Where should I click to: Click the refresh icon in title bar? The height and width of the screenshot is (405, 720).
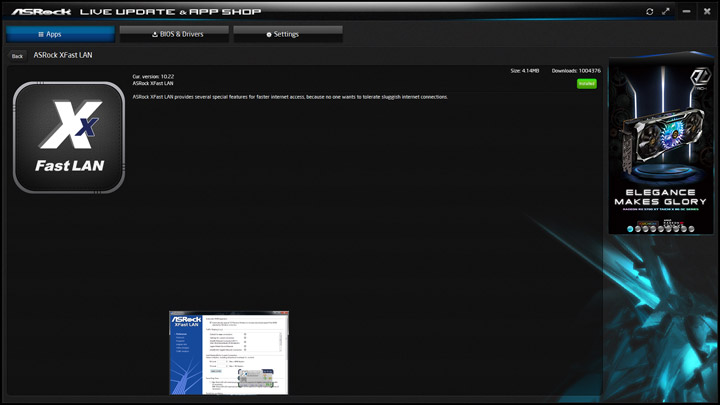pyautogui.click(x=649, y=11)
